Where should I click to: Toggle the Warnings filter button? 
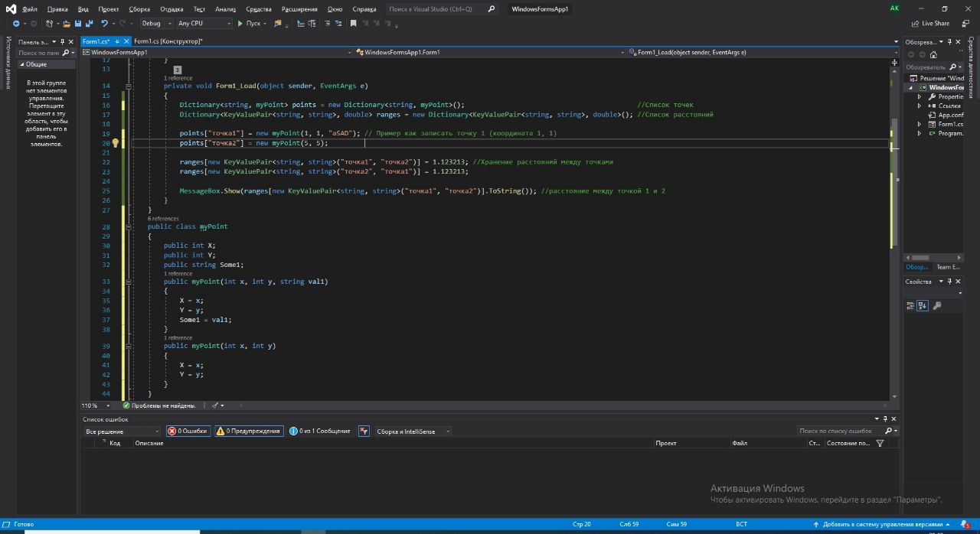coord(249,431)
